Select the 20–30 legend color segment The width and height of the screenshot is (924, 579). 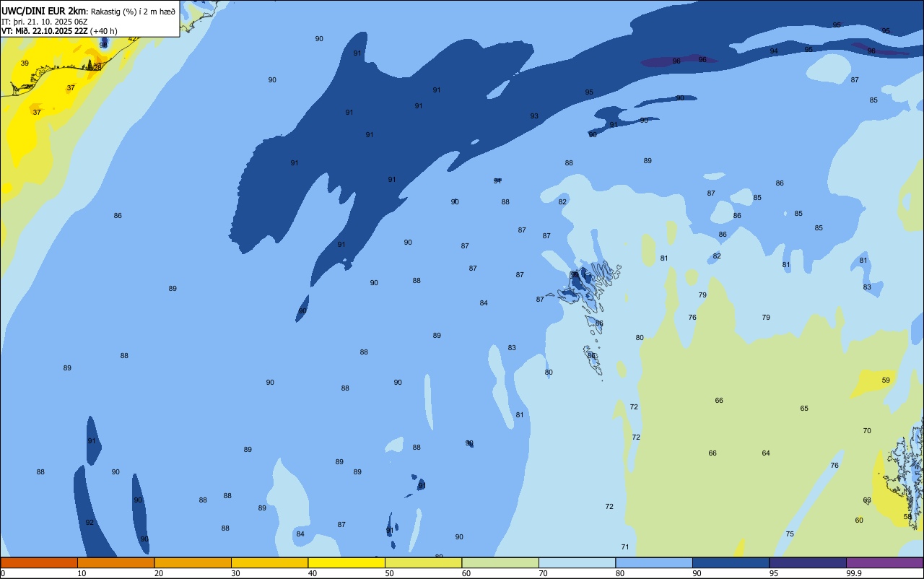point(193,562)
